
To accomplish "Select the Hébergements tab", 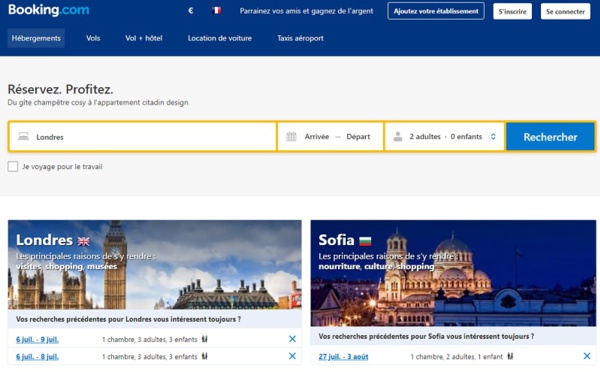I will click(36, 38).
